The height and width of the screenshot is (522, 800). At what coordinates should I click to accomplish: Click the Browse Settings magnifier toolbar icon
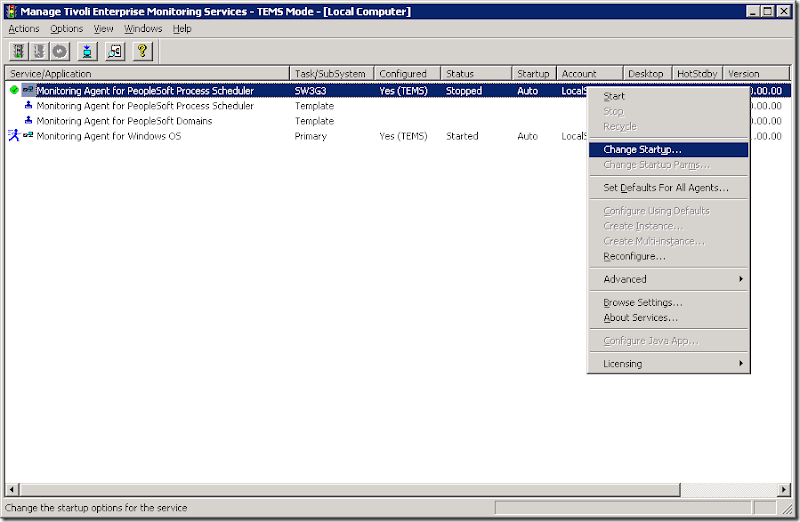(x=115, y=51)
